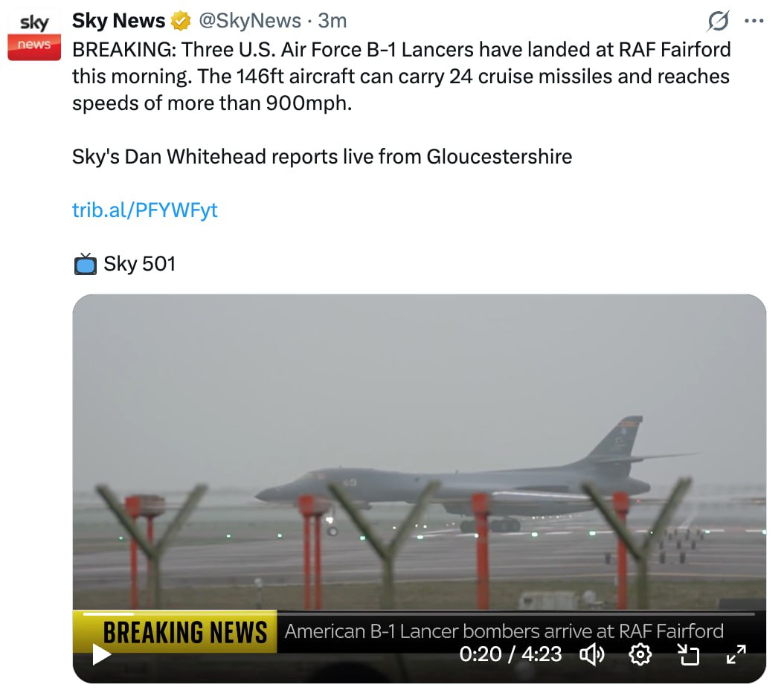Image resolution: width=784 pixels, height=693 pixels.
Task: Click the 0:20 / 4:23 time display
Action: click(x=510, y=654)
